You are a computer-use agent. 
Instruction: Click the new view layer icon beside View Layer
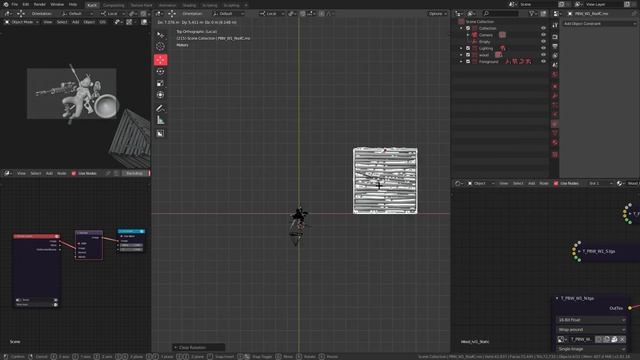tap(627, 4)
